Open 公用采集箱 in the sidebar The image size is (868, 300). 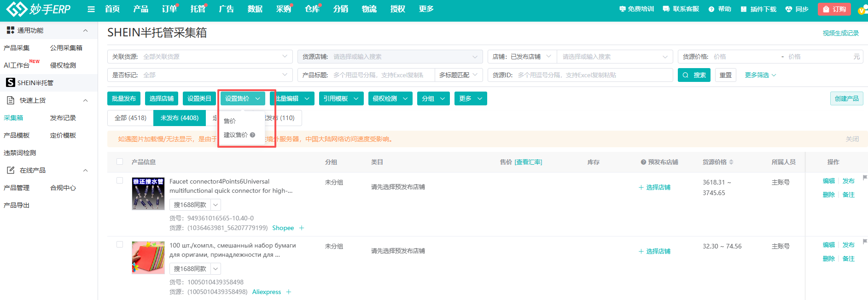(x=66, y=48)
